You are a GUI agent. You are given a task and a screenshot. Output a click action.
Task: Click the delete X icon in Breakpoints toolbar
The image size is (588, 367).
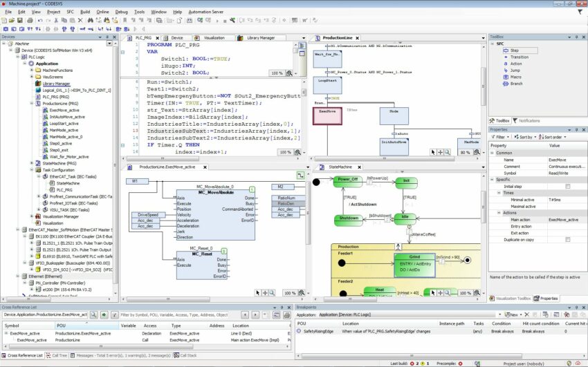[527, 314]
